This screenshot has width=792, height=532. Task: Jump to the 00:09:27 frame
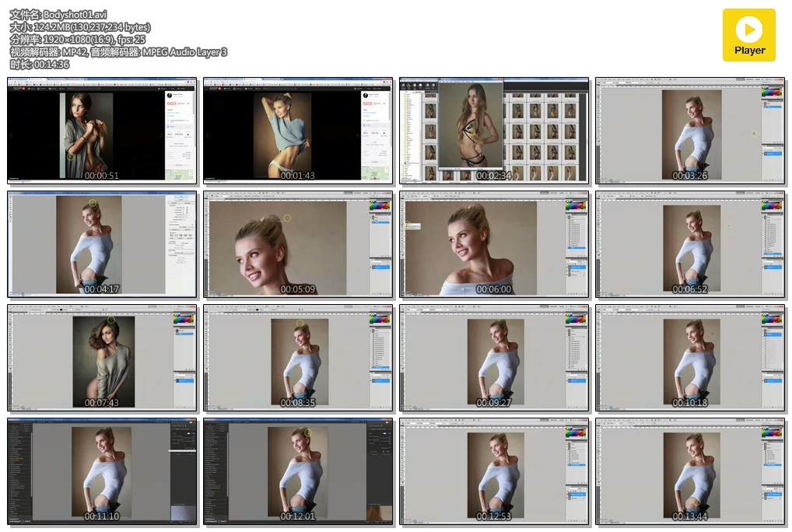click(494, 358)
